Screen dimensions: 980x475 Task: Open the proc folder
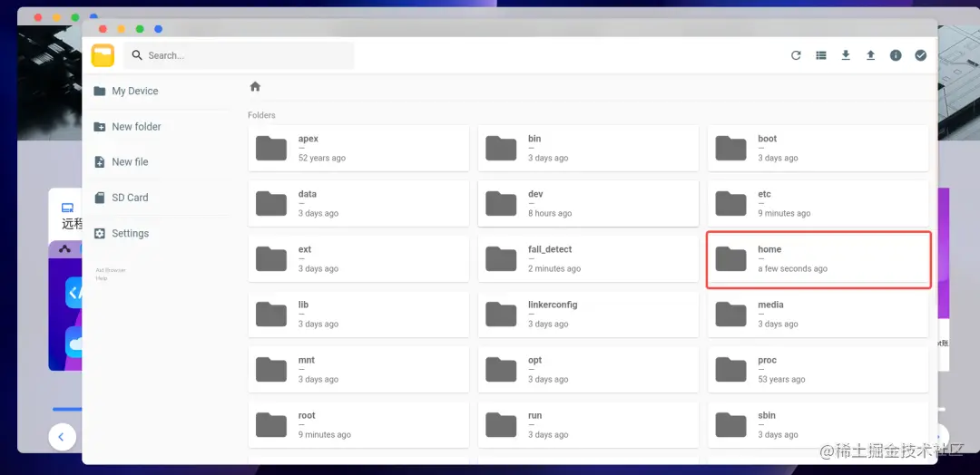click(x=818, y=370)
